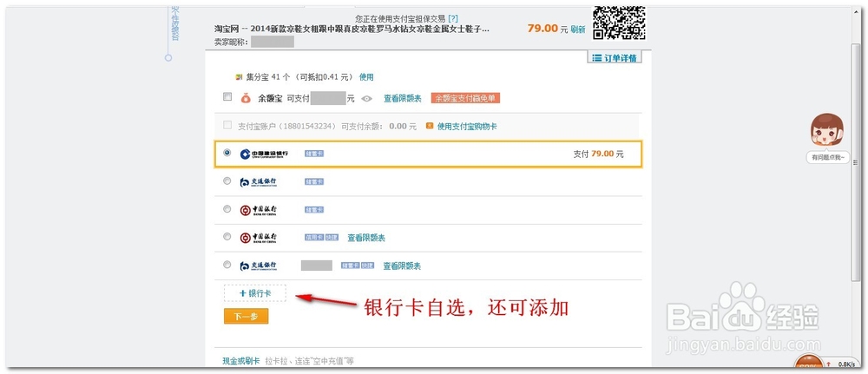Open the 有问题点我 assistant avatar

(826, 132)
